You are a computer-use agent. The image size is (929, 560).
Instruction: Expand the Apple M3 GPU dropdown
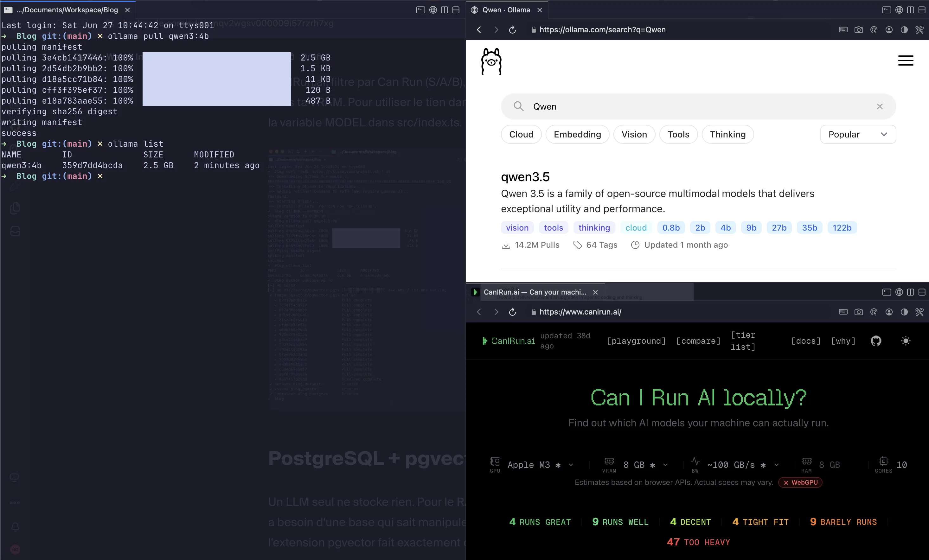click(540, 465)
